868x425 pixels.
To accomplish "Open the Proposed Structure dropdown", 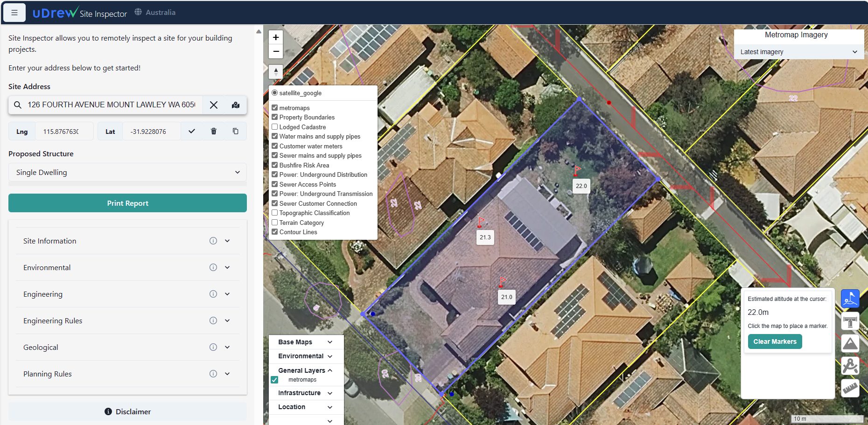I will 127,172.
